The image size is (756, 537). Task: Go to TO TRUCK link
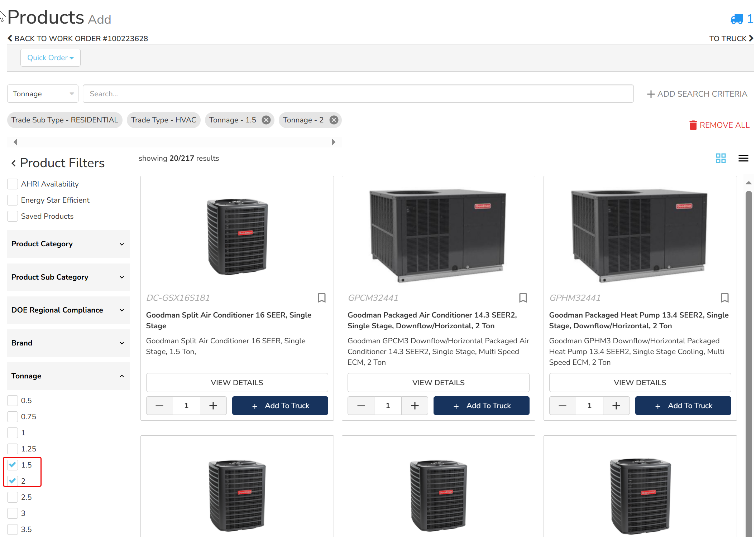click(731, 38)
